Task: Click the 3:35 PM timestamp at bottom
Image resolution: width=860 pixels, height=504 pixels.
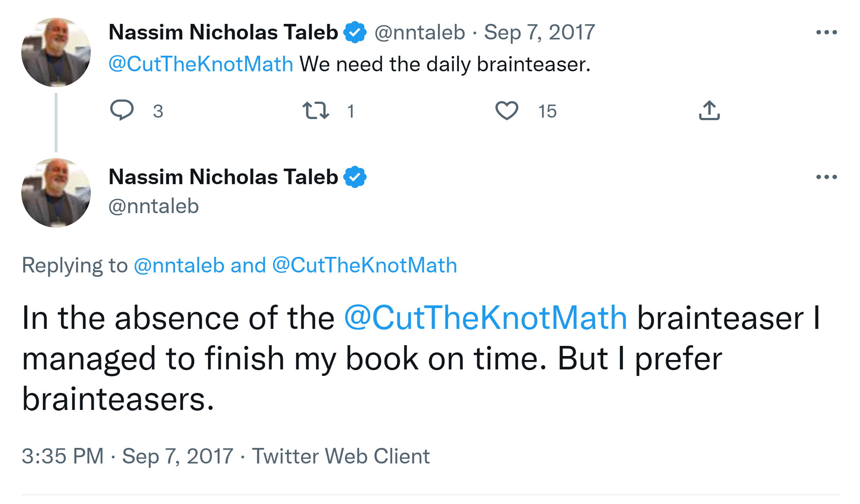Action: coord(63,456)
